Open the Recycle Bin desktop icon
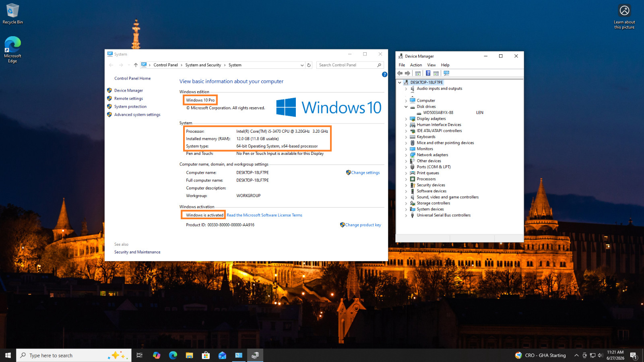The height and width of the screenshot is (362, 644). point(12,14)
